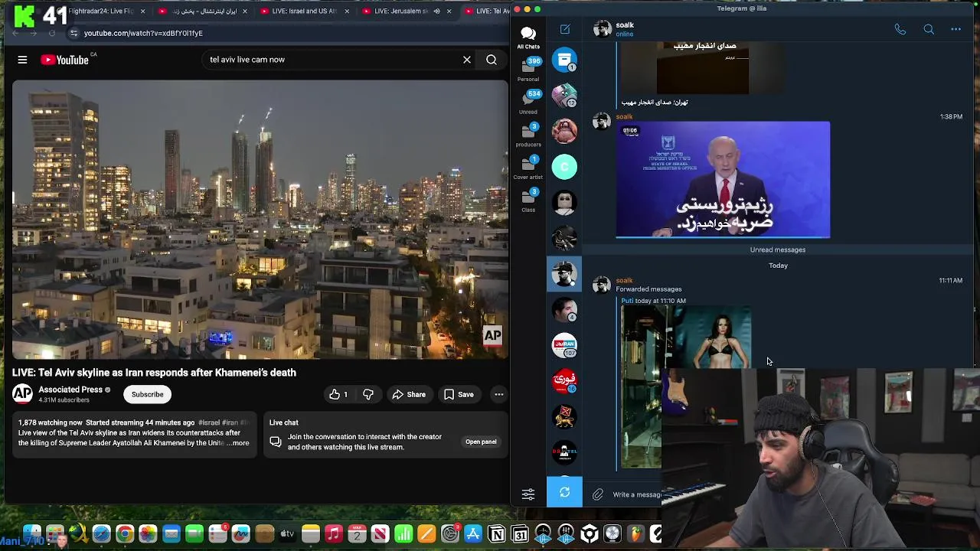Click the #Israel hashtag in description
Image resolution: width=980 pixels, height=551 pixels.
click(208, 422)
